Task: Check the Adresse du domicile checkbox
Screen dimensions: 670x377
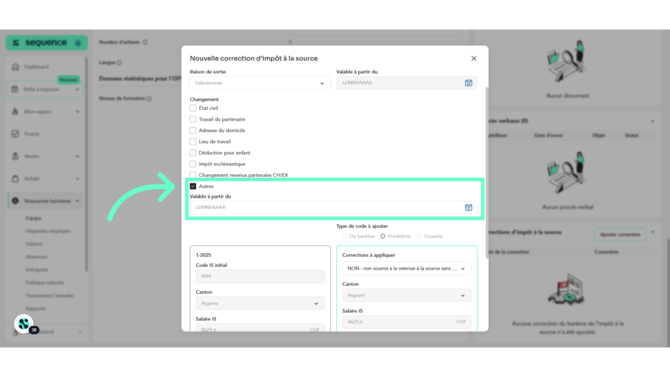Action: [x=193, y=130]
